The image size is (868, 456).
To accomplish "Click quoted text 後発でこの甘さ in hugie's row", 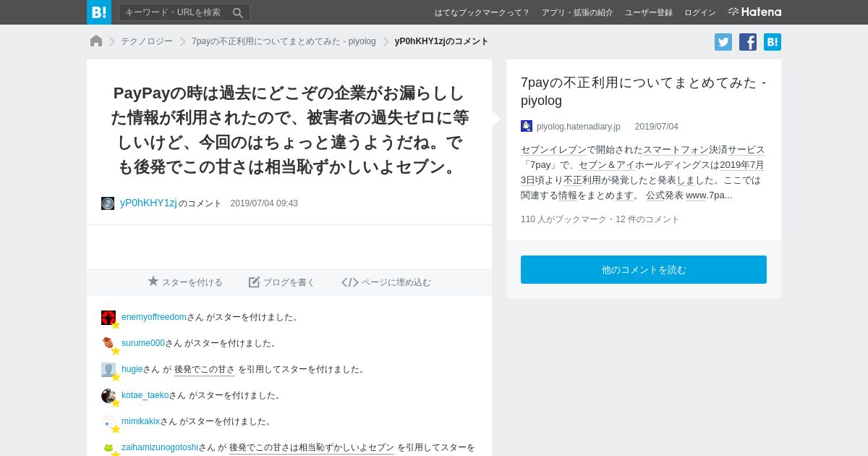I will click(205, 369).
